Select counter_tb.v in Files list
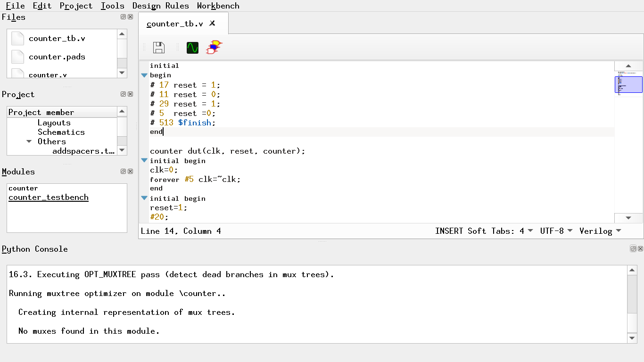This screenshot has width=644, height=362. pyautogui.click(x=57, y=39)
